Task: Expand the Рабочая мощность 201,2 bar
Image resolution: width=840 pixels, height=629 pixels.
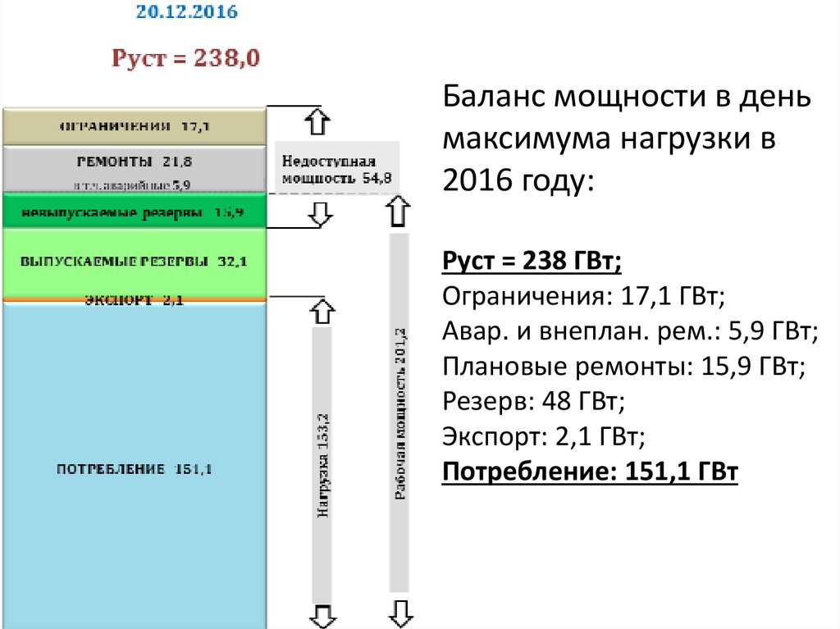Action: tap(399, 410)
